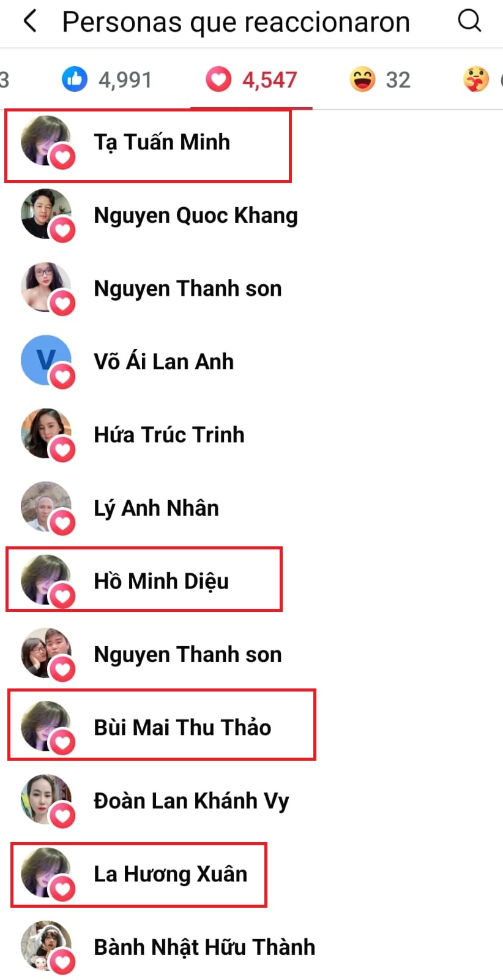Select the Care hug emoji icon
Screen dimensions: 503x980
point(476,80)
